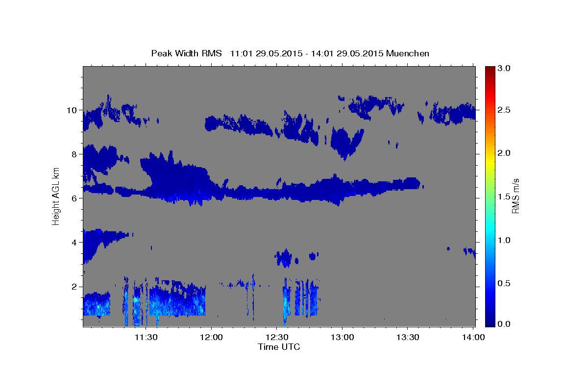Click the colorbar value 2.0

504,153
